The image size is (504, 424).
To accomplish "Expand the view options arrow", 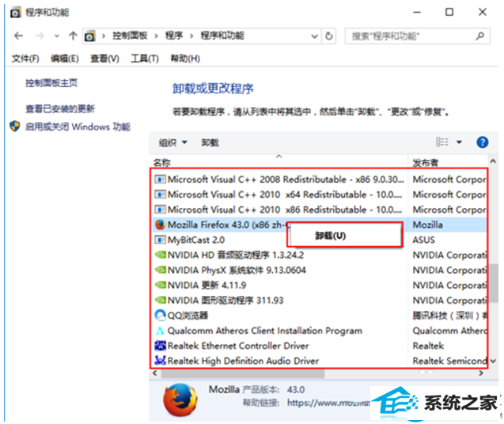I will [459, 142].
